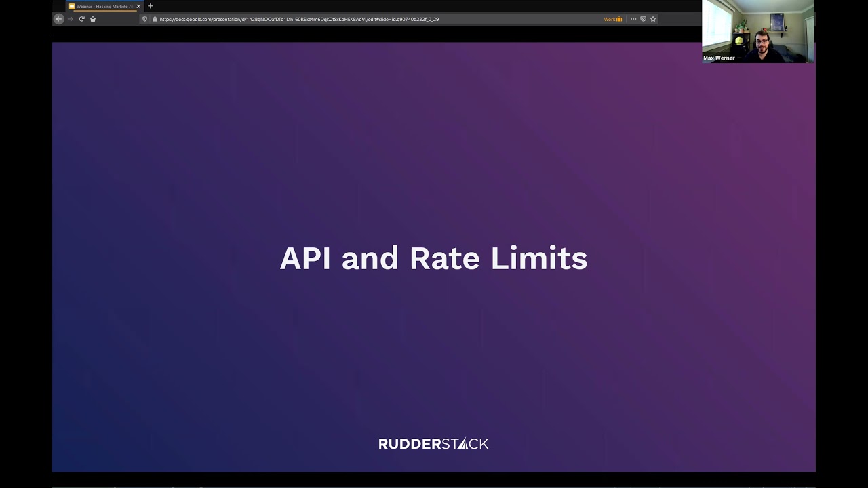Open the page actions three-dot menu
The image size is (868, 488).
[x=633, y=19]
